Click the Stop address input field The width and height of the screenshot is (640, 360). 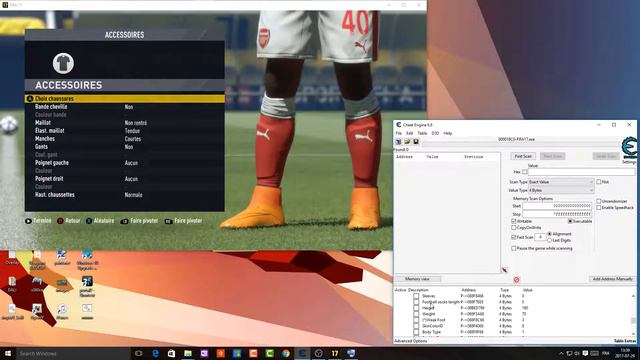click(557, 214)
